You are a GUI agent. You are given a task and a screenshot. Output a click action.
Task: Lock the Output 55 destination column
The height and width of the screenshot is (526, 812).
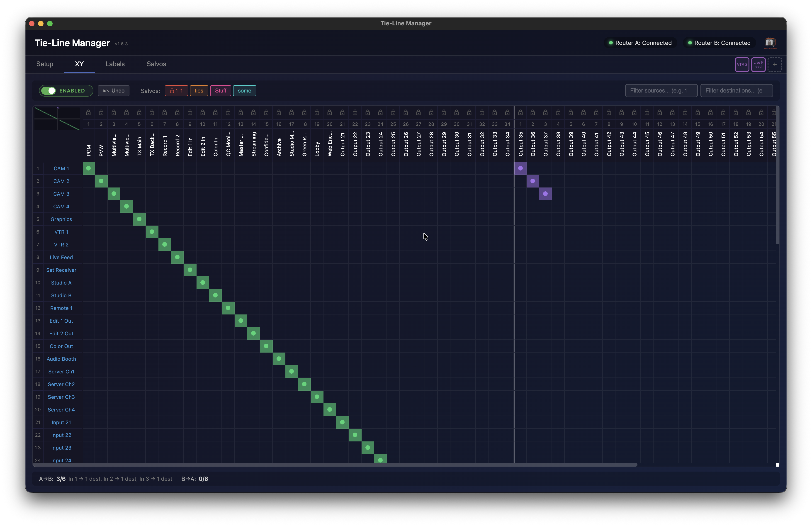pos(774,112)
